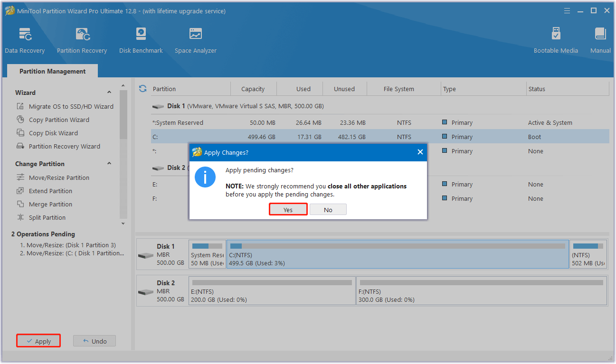
Task: Select pending operation 2 Move/Resize C:
Action: [x=72, y=253]
